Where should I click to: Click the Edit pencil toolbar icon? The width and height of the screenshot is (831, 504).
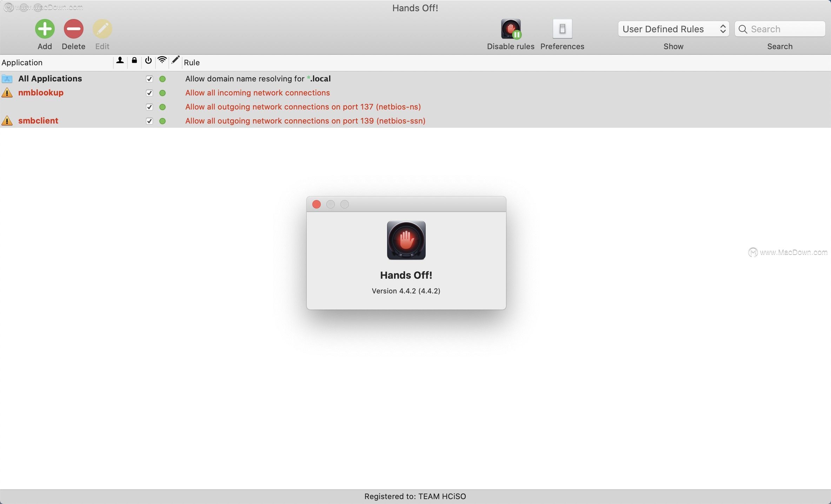[102, 29]
